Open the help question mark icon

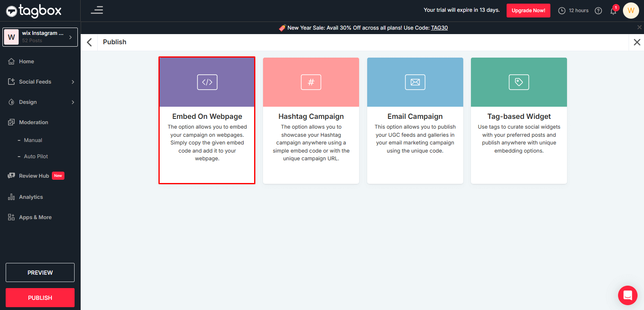pos(598,11)
